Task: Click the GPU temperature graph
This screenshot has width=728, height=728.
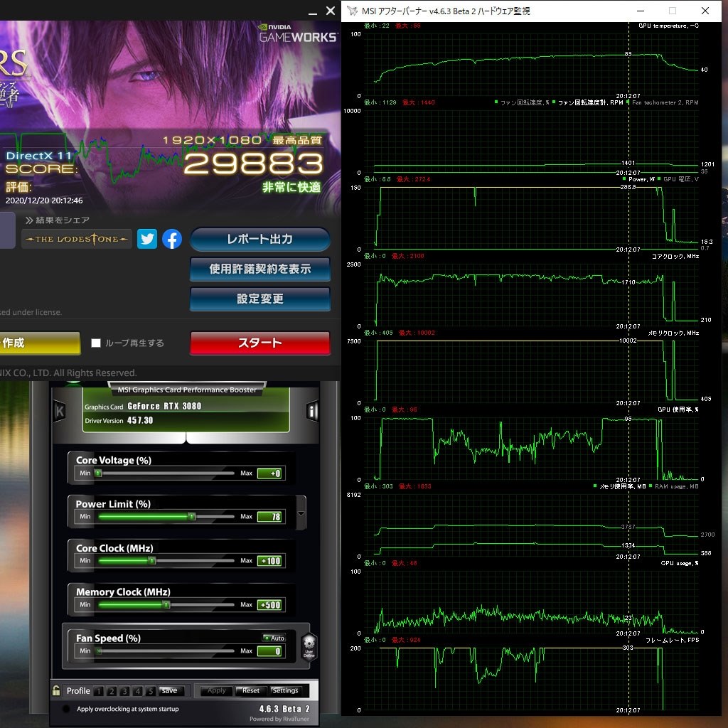Action: pos(530,65)
